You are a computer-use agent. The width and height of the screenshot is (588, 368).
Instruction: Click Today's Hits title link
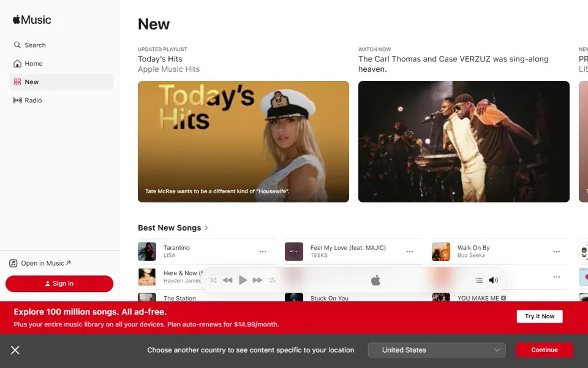(x=160, y=59)
